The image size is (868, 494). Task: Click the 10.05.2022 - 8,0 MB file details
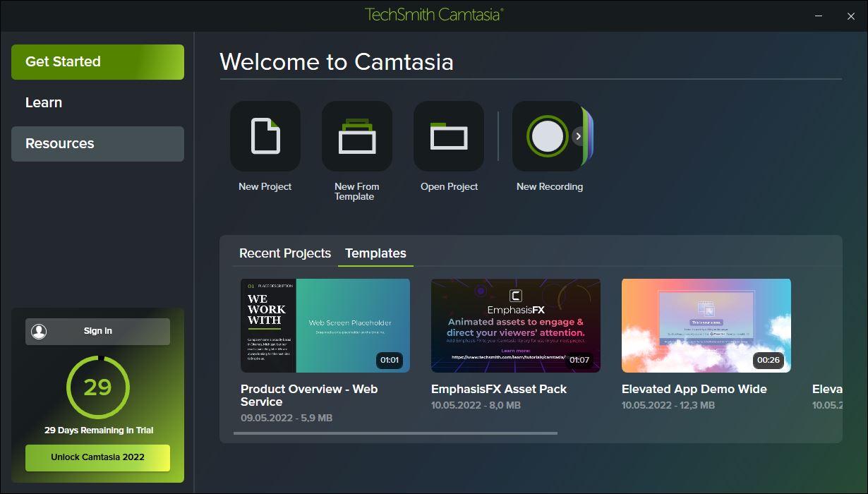tap(476, 406)
